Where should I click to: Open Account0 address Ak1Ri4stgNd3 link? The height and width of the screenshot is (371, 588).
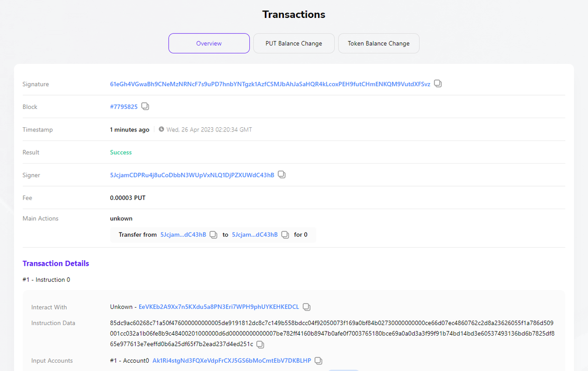[x=232, y=361]
